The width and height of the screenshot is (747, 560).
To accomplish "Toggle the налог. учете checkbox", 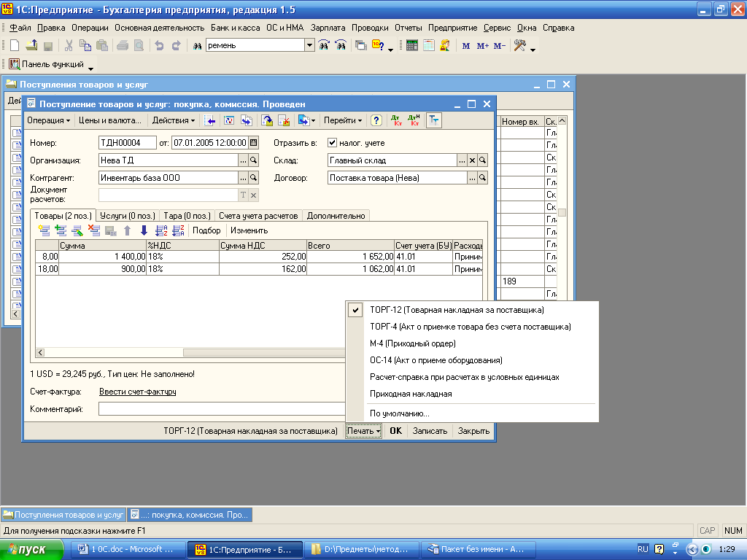I will tap(333, 142).
